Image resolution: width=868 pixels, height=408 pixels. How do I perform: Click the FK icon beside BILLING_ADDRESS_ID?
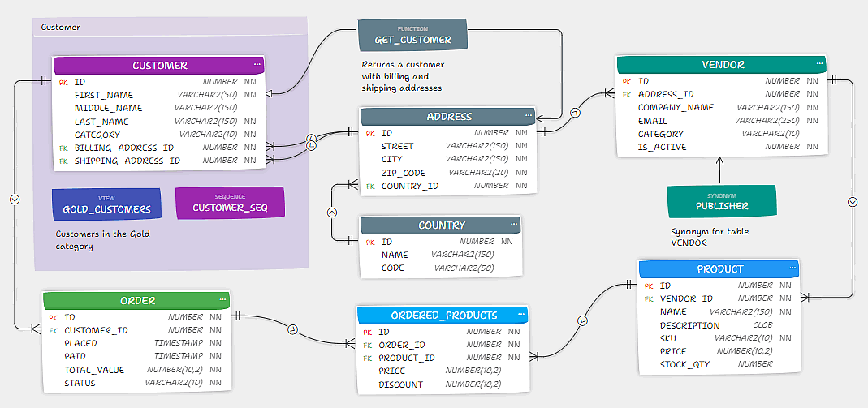pos(63,148)
